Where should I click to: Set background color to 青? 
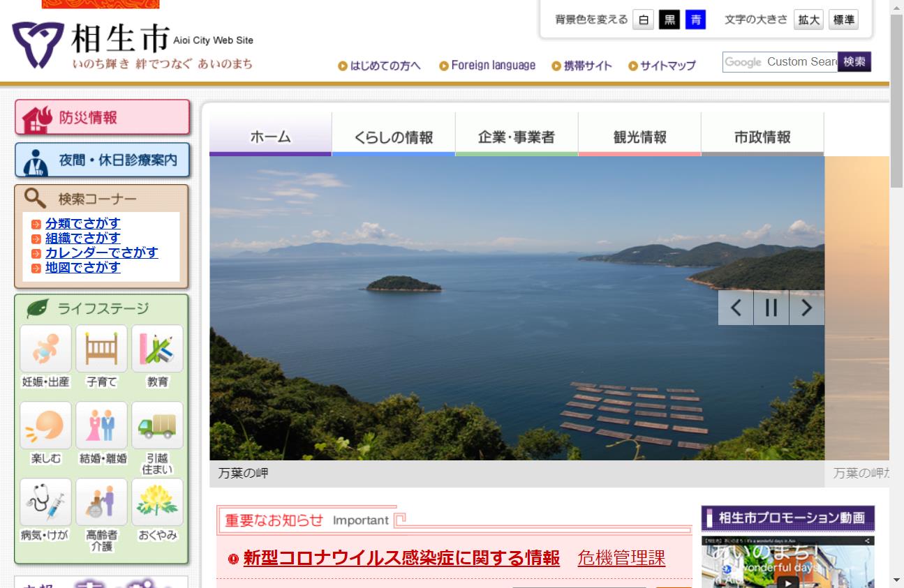click(694, 20)
